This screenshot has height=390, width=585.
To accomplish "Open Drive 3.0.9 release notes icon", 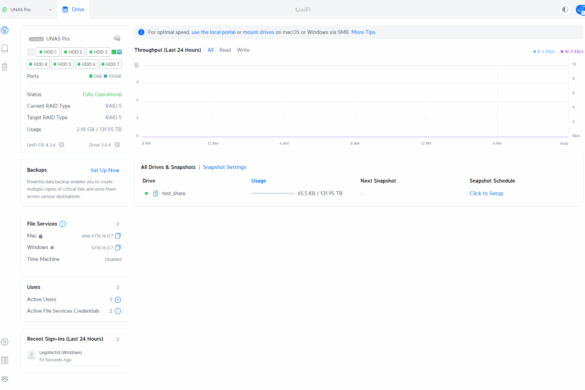I will click(117, 145).
